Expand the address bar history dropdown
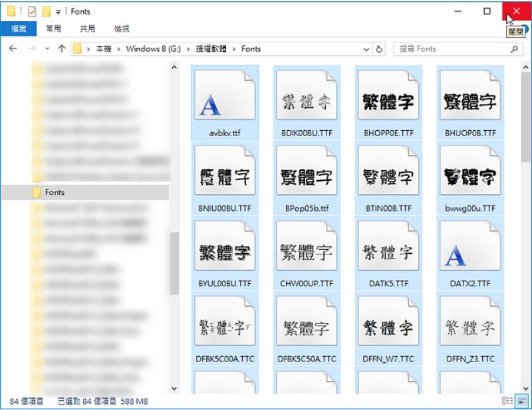The image size is (532, 410). pos(366,49)
